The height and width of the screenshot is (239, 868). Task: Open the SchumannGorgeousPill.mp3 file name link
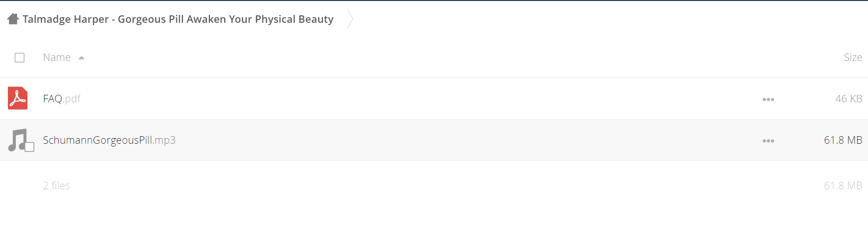(109, 140)
